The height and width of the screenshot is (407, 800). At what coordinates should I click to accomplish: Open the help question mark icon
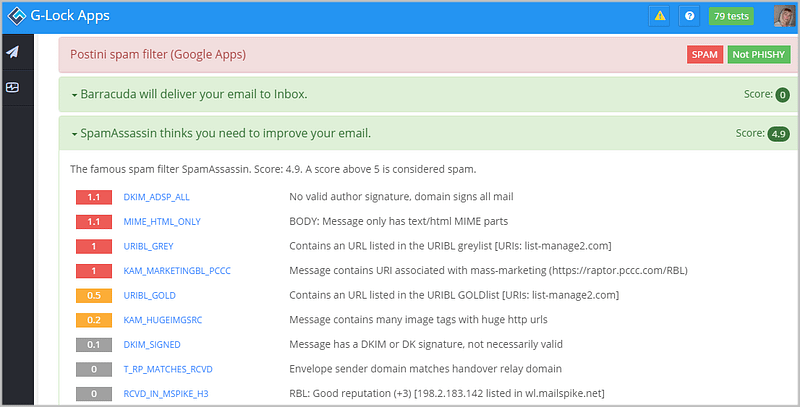(689, 16)
